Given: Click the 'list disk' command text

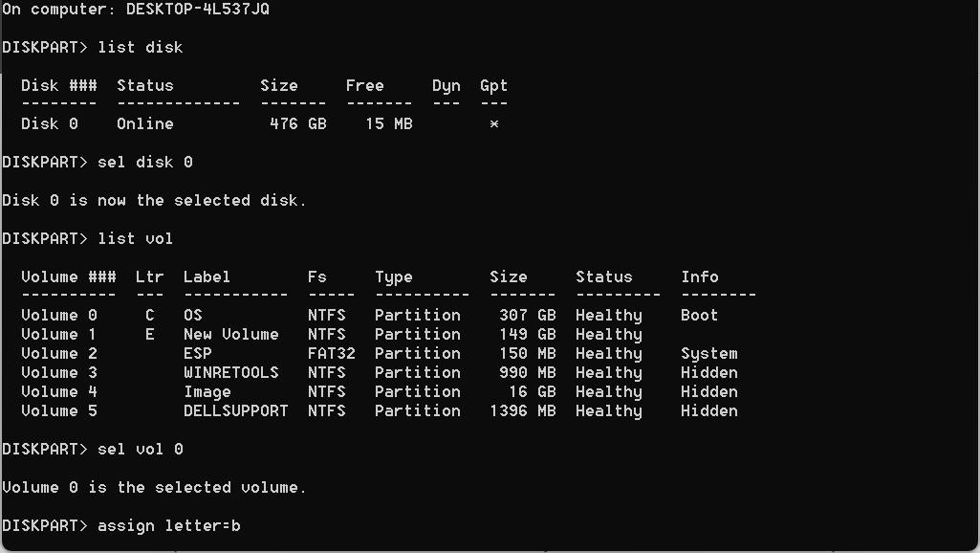Looking at the screenshot, I should point(140,48).
